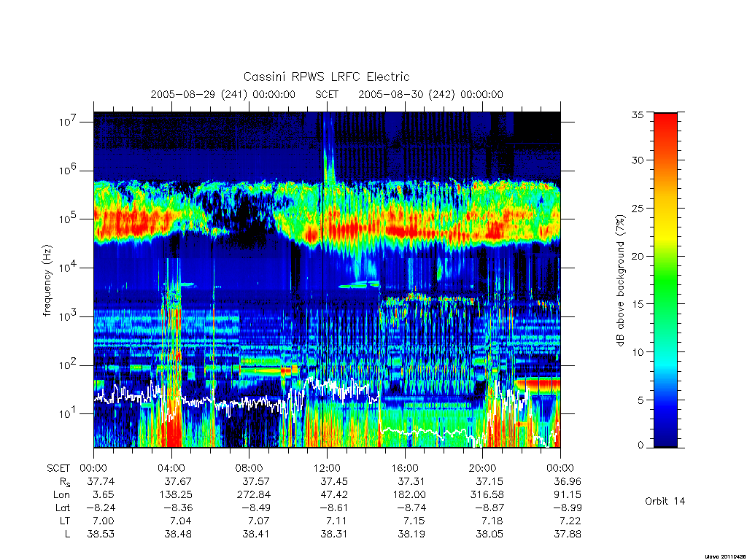The width and height of the screenshot is (747, 560).
Task: Click the 04:00 SCET time axis label
Action: [x=171, y=468]
